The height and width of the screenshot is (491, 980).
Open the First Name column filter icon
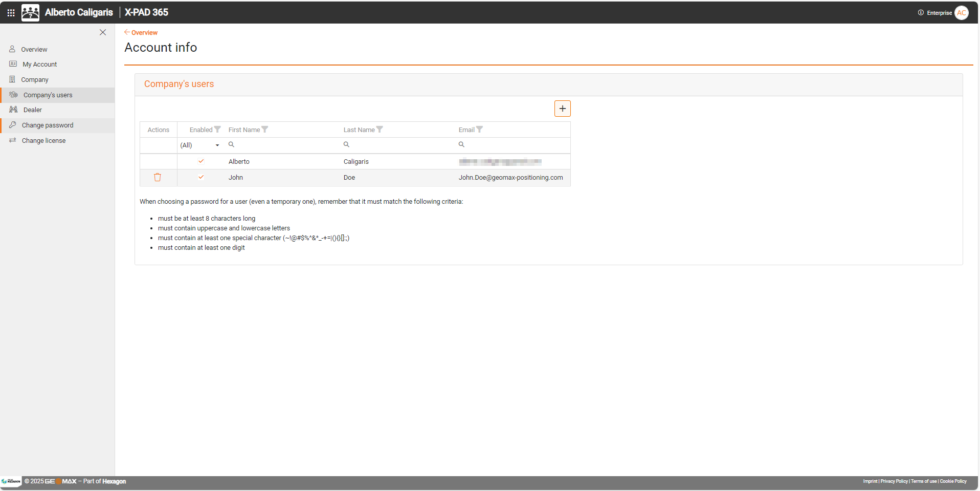(264, 130)
